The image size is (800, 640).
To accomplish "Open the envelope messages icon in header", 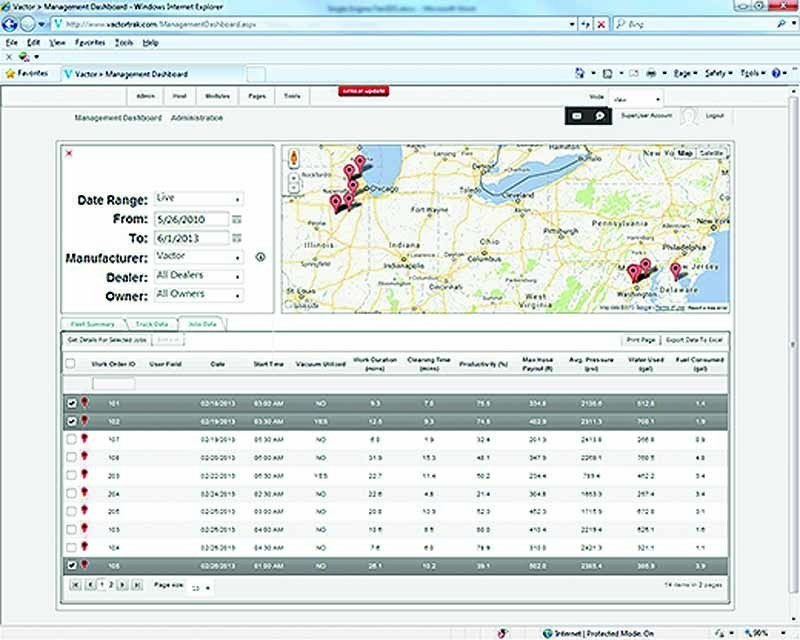I will point(577,117).
